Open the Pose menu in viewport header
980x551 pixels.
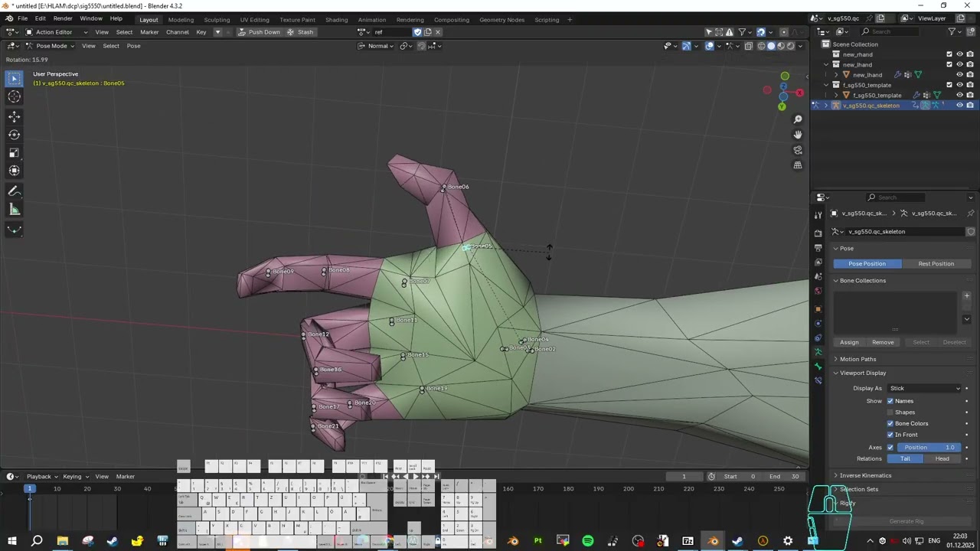pos(133,46)
